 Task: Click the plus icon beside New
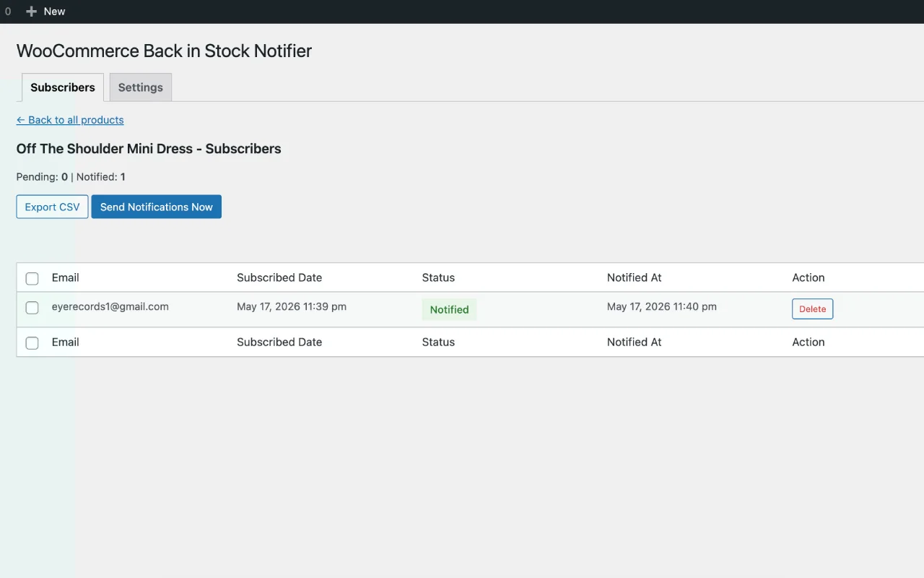point(31,12)
